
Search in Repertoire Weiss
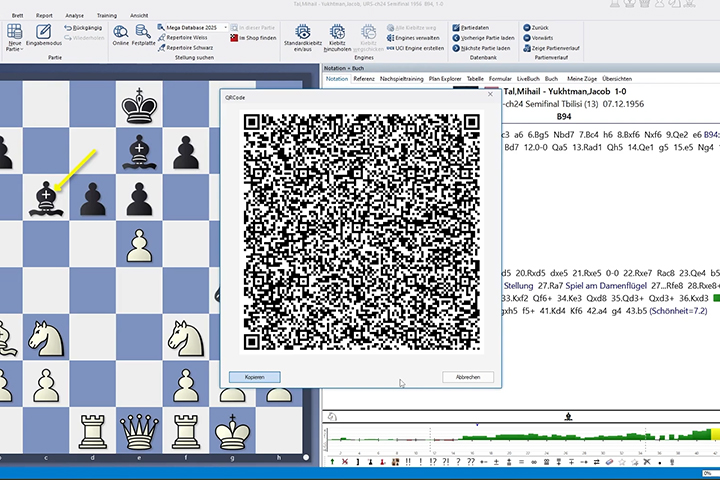click(183, 38)
